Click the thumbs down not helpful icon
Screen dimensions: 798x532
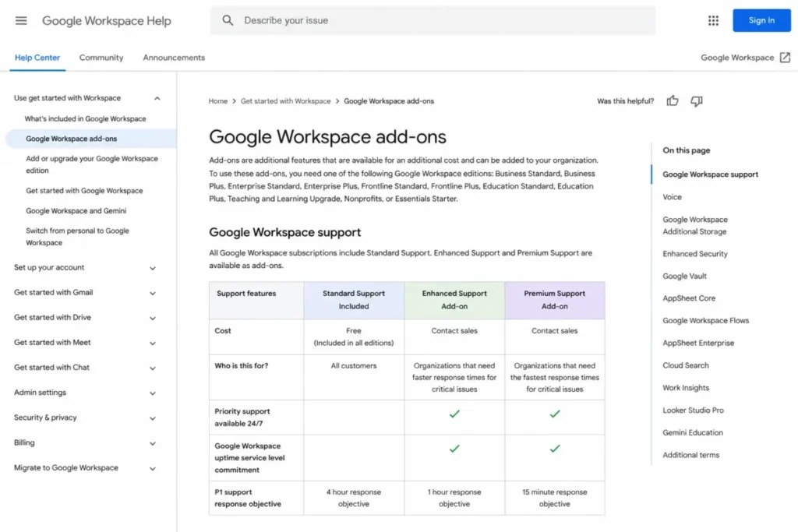[x=696, y=100]
